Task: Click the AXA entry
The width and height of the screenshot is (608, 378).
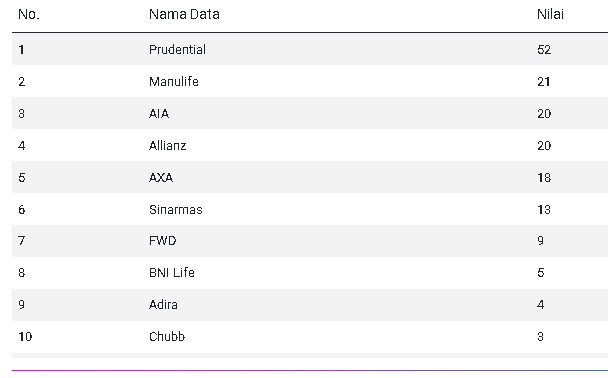Action: point(161,178)
